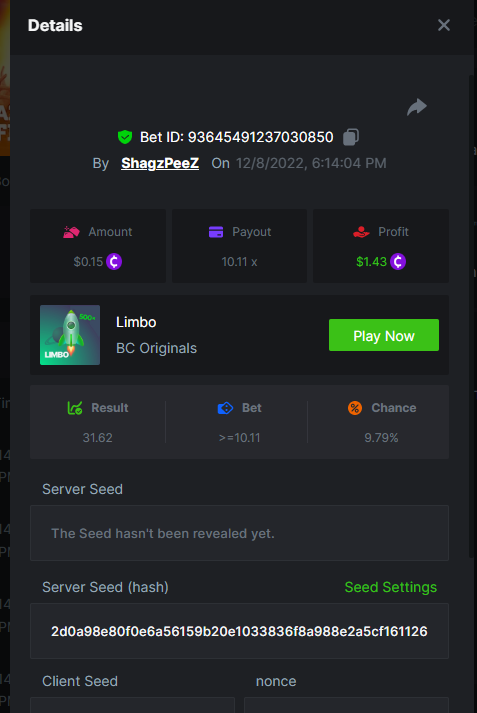This screenshot has height=713, width=477.
Task: Click the Bet ticket icon
Action: click(226, 408)
